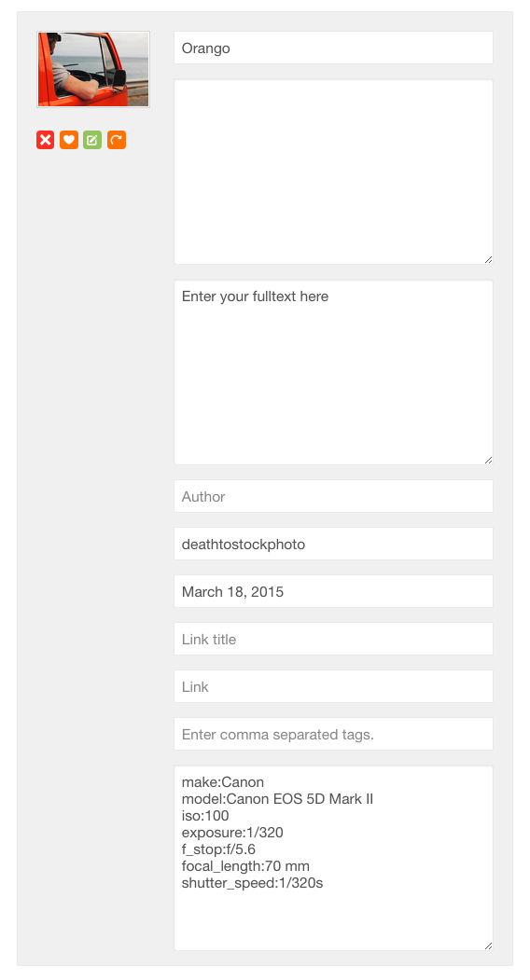530x980 pixels.
Task: Click the comma separated tags field
Action: [x=333, y=735]
